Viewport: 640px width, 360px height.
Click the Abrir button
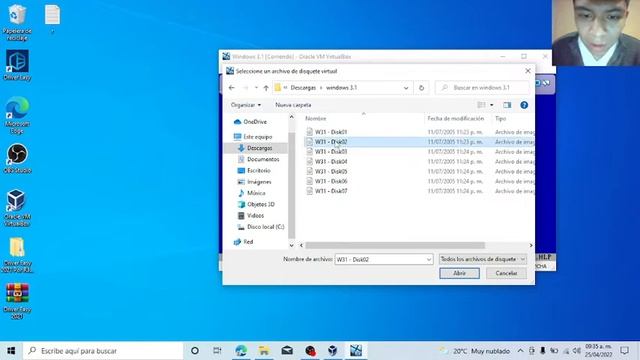pyautogui.click(x=459, y=273)
